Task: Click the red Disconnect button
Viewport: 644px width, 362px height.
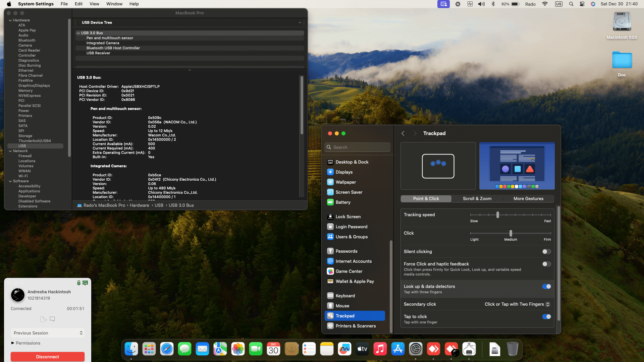Action: 47,357
